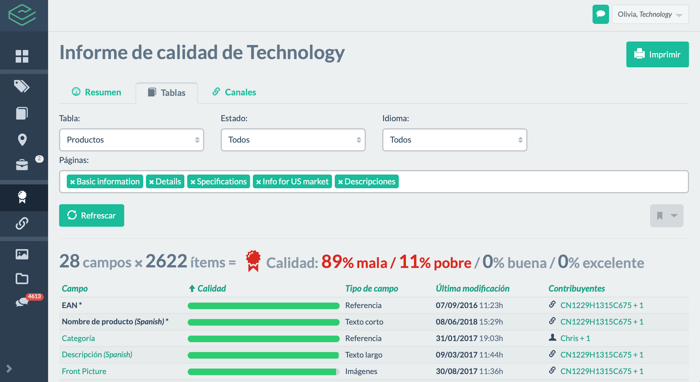The image size is (700, 382).
Task: Click the date 31/01/2017 19:03h
Action: tap(469, 338)
